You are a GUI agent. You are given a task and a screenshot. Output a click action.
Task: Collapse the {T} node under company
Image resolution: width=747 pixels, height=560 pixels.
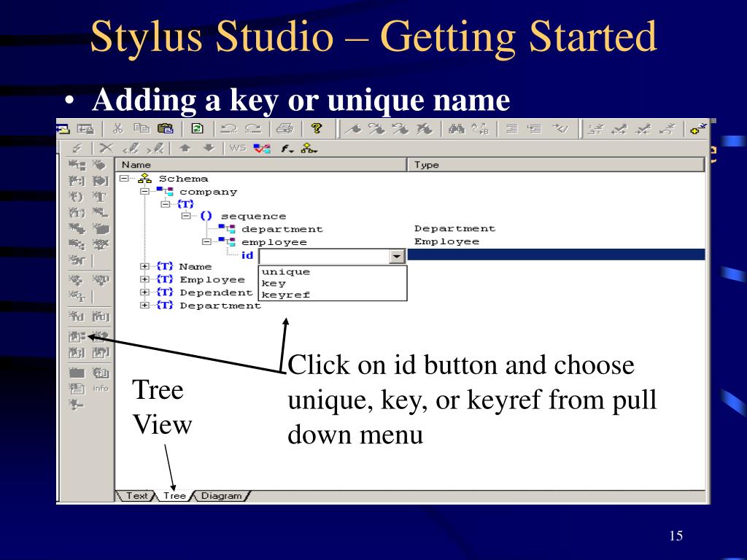(166, 204)
